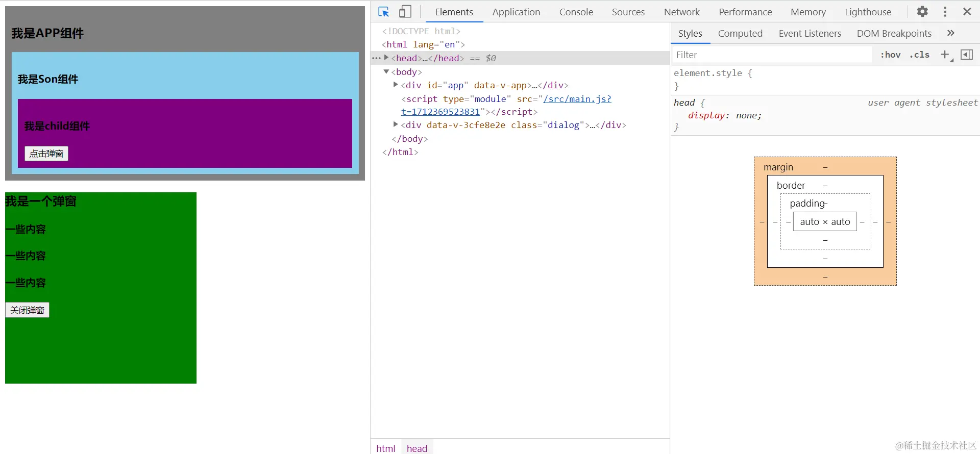Image resolution: width=980 pixels, height=454 pixels.
Task: Click the 点击弹窗 button
Action: pyautogui.click(x=46, y=154)
